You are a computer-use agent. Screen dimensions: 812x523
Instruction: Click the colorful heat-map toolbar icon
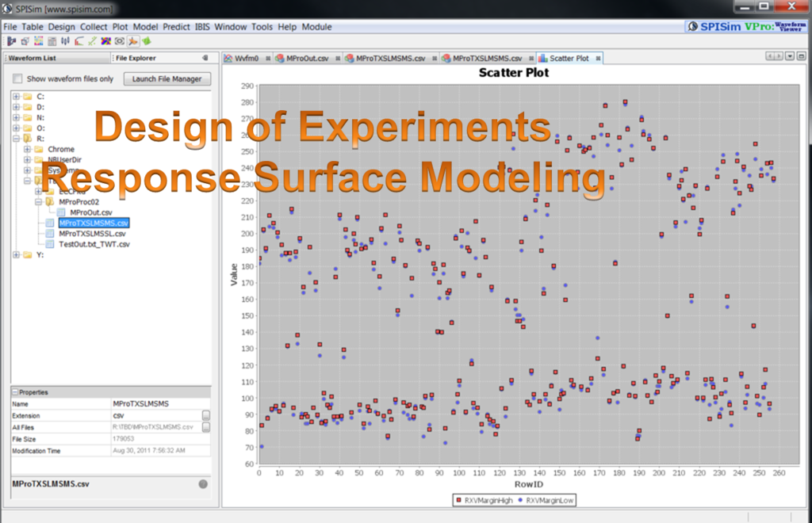[x=105, y=40]
